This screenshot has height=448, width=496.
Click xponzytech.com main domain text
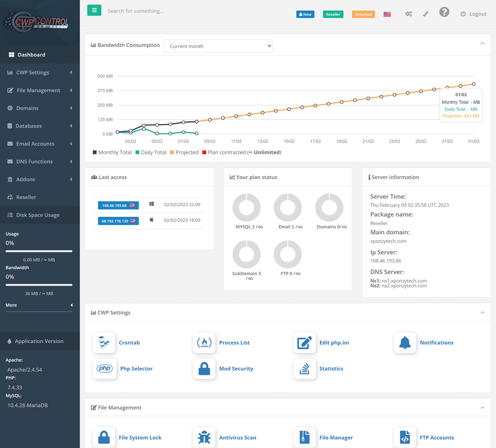(x=388, y=241)
